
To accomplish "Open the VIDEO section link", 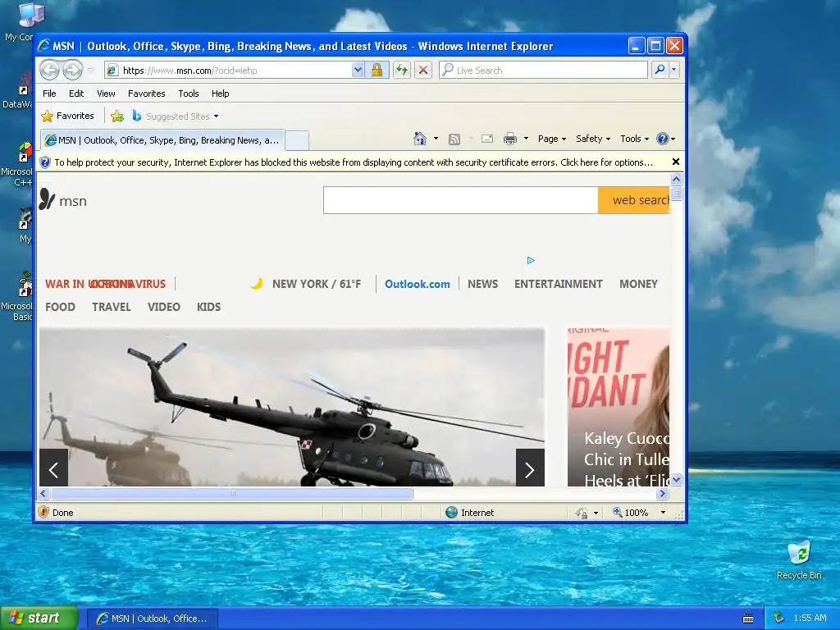I will pyautogui.click(x=164, y=307).
